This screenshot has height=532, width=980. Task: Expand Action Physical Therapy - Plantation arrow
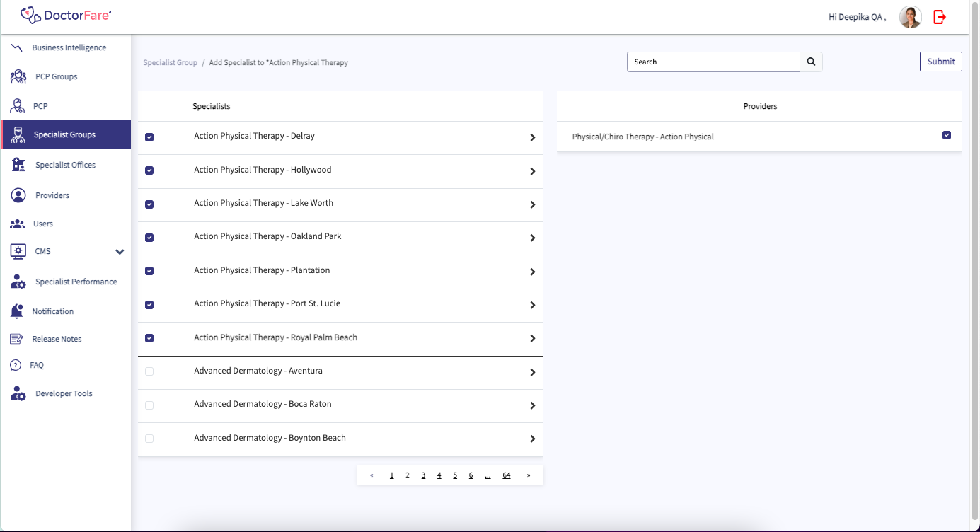533,272
